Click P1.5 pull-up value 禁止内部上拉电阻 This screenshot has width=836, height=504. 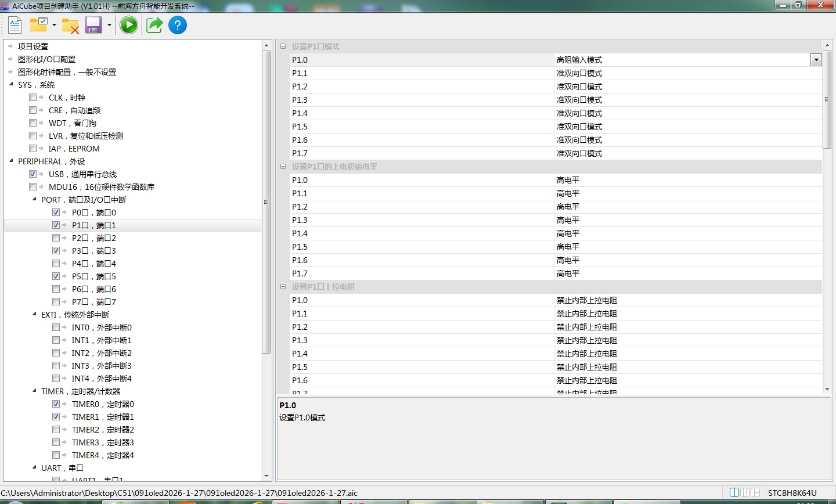pos(587,367)
